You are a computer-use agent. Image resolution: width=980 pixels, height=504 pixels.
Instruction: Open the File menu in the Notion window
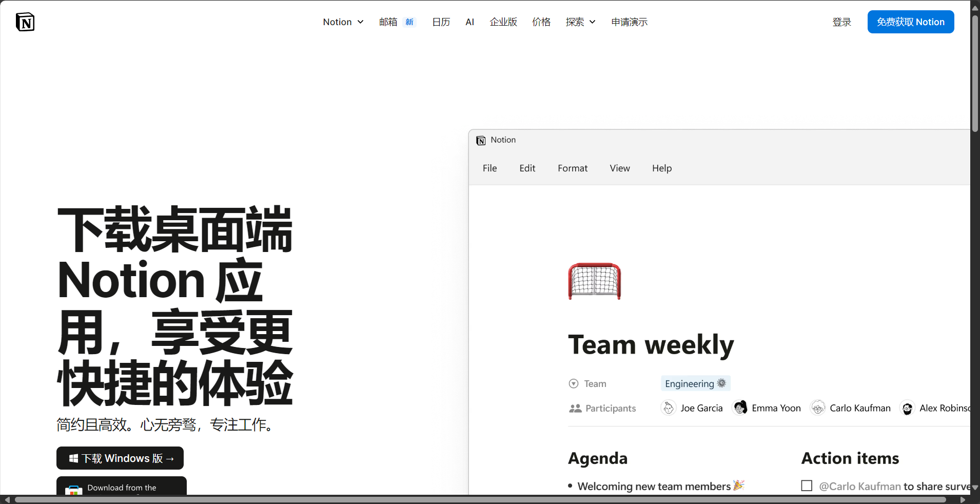(490, 168)
